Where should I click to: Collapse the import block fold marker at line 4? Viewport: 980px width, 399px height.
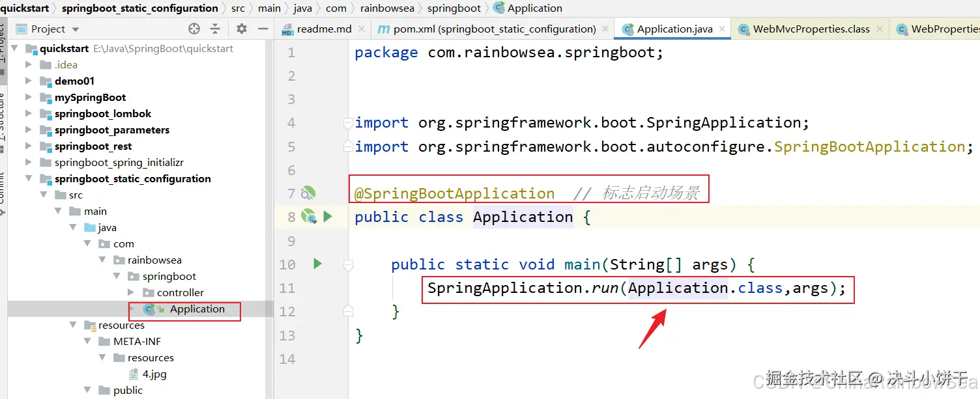[348, 123]
